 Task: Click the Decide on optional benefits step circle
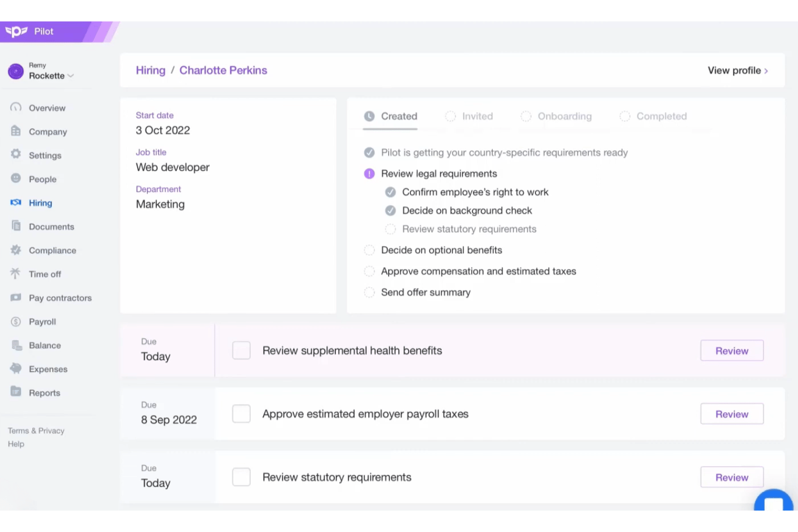[369, 250]
